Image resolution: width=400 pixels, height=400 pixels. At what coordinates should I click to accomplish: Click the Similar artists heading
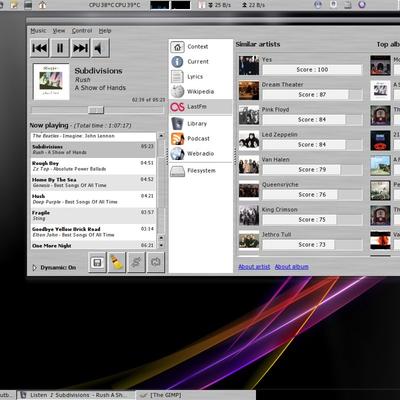[x=258, y=44]
